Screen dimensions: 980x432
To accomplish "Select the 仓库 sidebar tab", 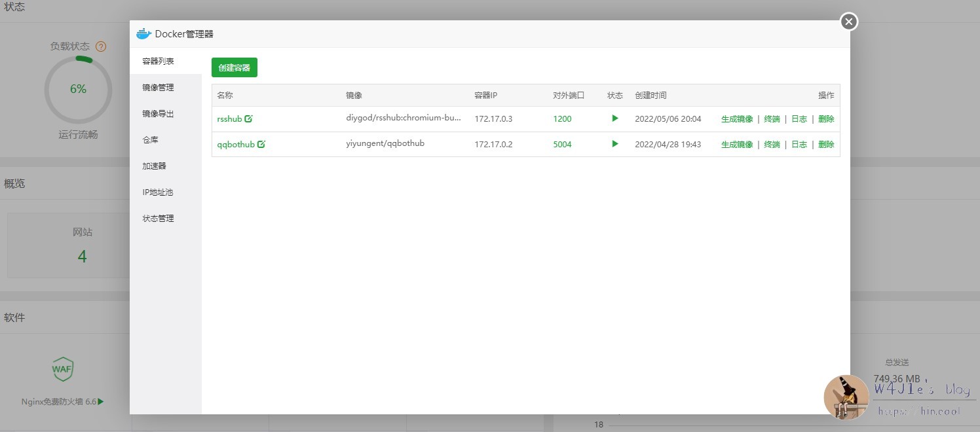I will tap(151, 140).
